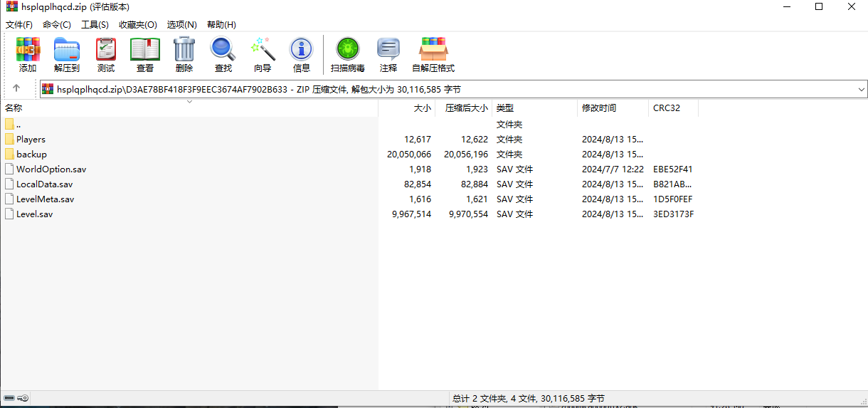Click the size value 1,918

pyautogui.click(x=420, y=169)
